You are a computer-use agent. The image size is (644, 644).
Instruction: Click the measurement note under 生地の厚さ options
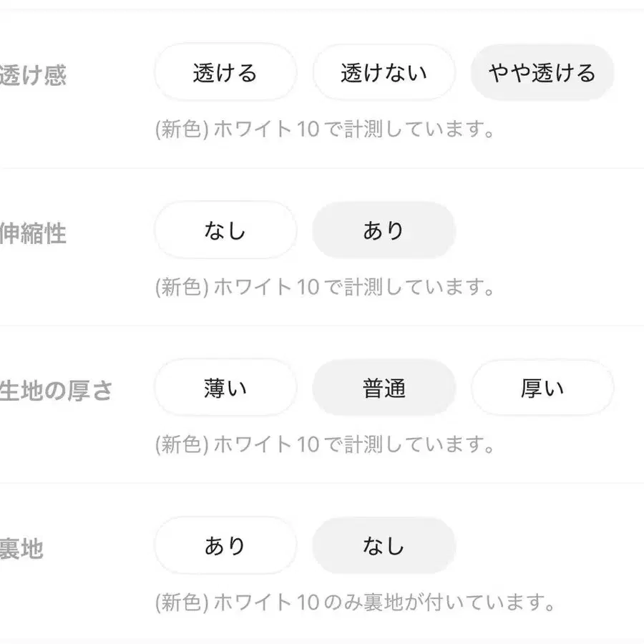tap(325, 446)
